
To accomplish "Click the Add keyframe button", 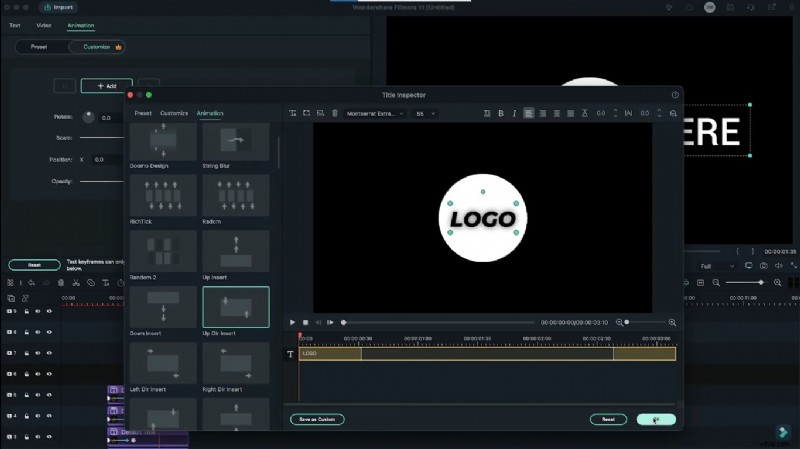I will point(107,86).
